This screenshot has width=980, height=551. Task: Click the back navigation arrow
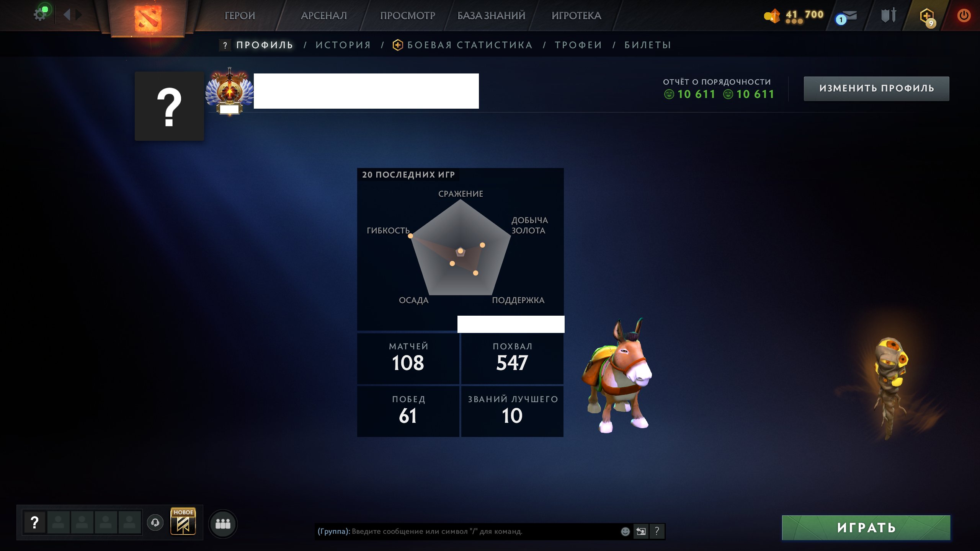point(67,15)
